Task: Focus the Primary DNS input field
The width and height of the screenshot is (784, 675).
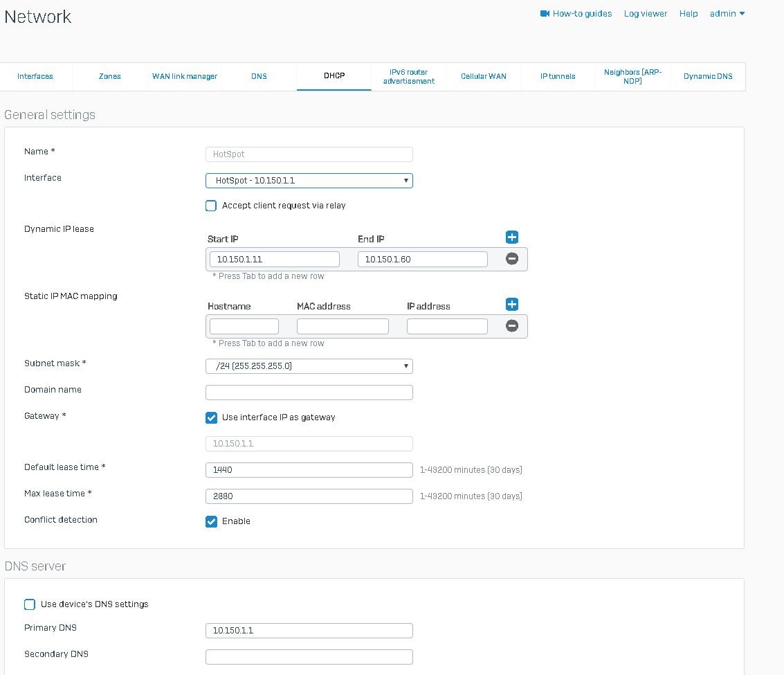Action: [309, 631]
